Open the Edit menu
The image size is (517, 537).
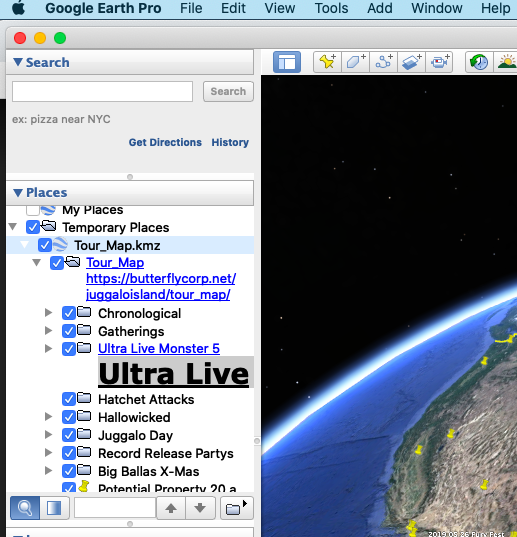[233, 8]
